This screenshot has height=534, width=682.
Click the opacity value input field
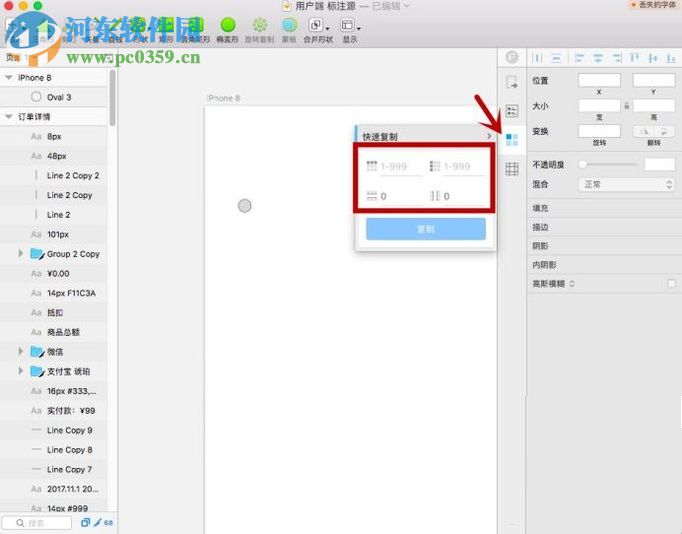point(659,164)
